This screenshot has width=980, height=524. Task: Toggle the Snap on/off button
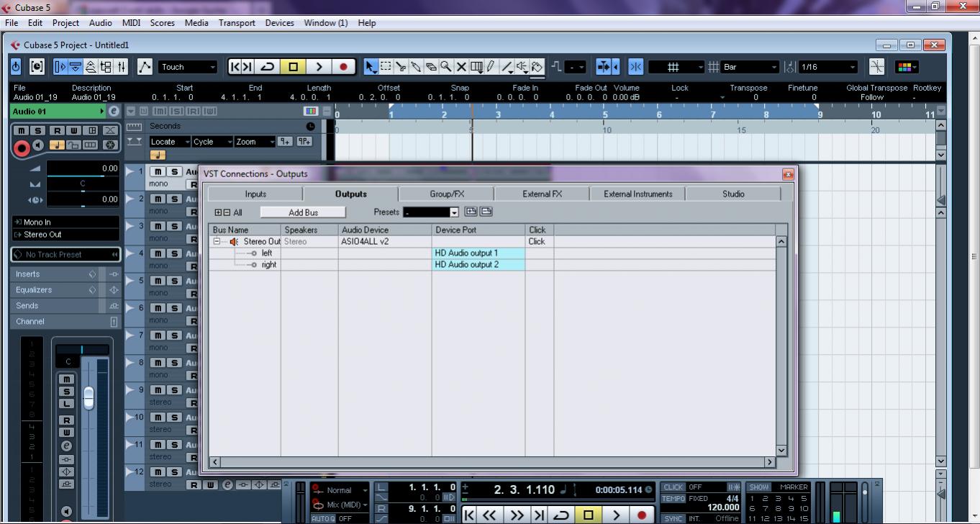tap(636, 67)
